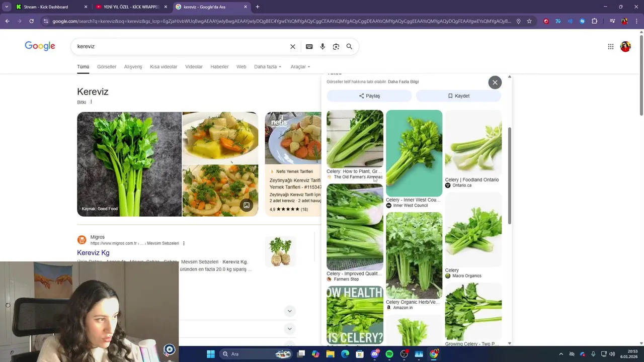Open the Chrome profile avatar in the toolbar
The image size is (644, 362).
624,21
